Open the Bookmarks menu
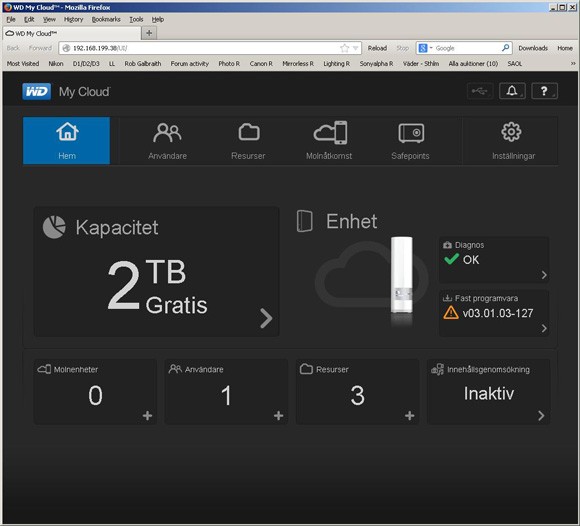This screenshot has width=580, height=526. 106,19
